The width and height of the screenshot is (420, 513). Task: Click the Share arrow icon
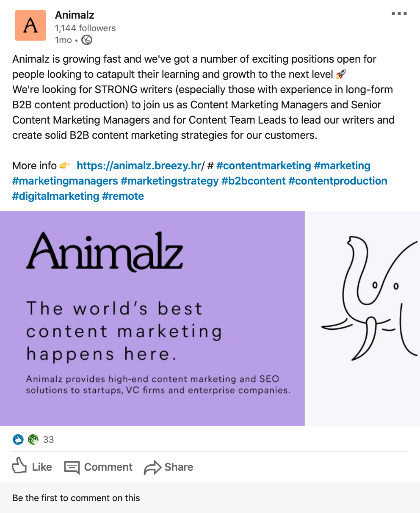coord(152,467)
